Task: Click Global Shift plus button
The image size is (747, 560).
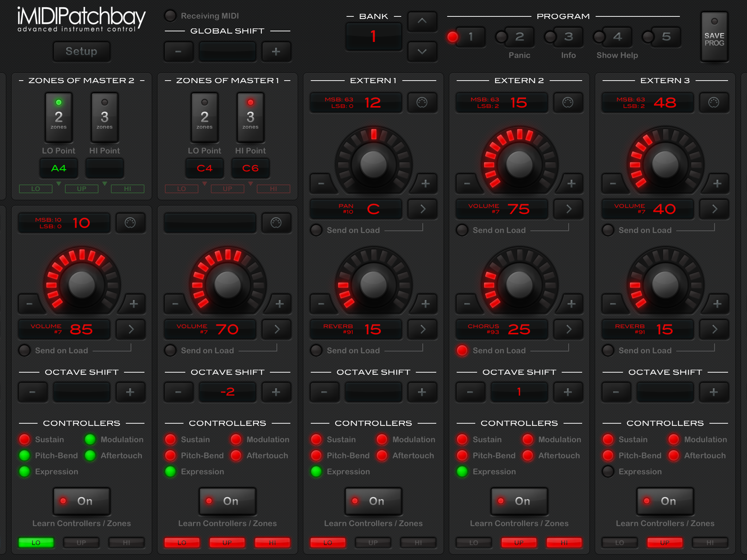Action: pos(276,51)
